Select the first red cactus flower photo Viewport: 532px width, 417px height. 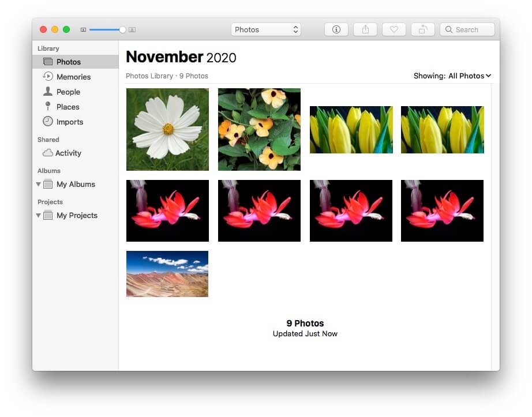(167, 211)
